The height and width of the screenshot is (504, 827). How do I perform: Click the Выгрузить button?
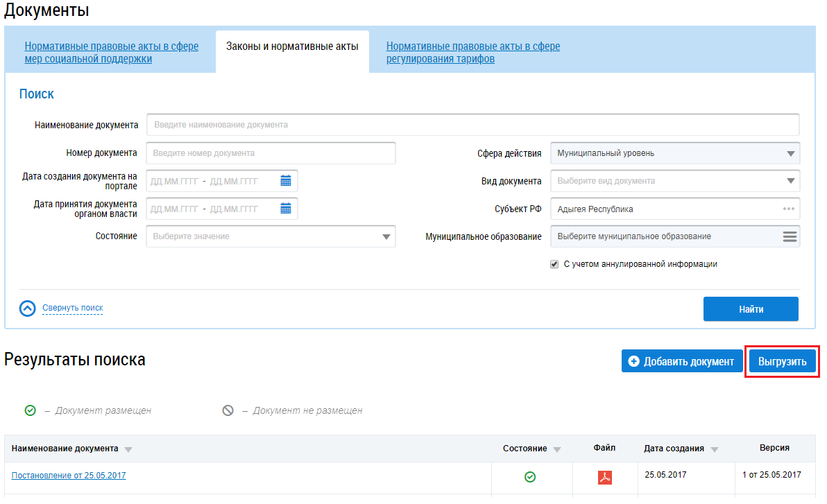[x=783, y=361]
